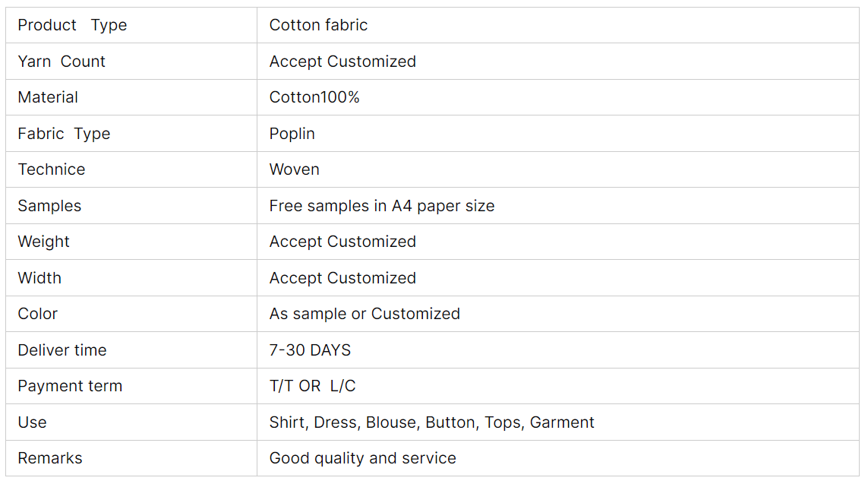The width and height of the screenshot is (868, 484).
Task: Click the "Woven" value text
Action: pos(295,169)
